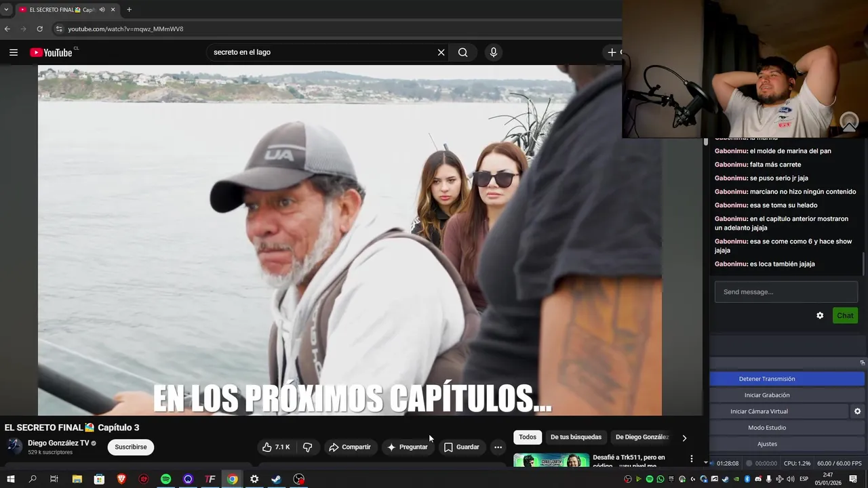Select the Todos filter chip
Viewport: 868px width, 488px height.
(x=528, y=437)
